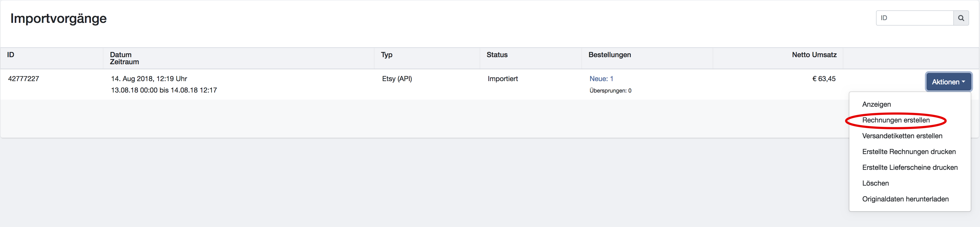This screenshot has width=980, height=227.
Task: Click the 'Importiert' status cell
Action: 503,79
